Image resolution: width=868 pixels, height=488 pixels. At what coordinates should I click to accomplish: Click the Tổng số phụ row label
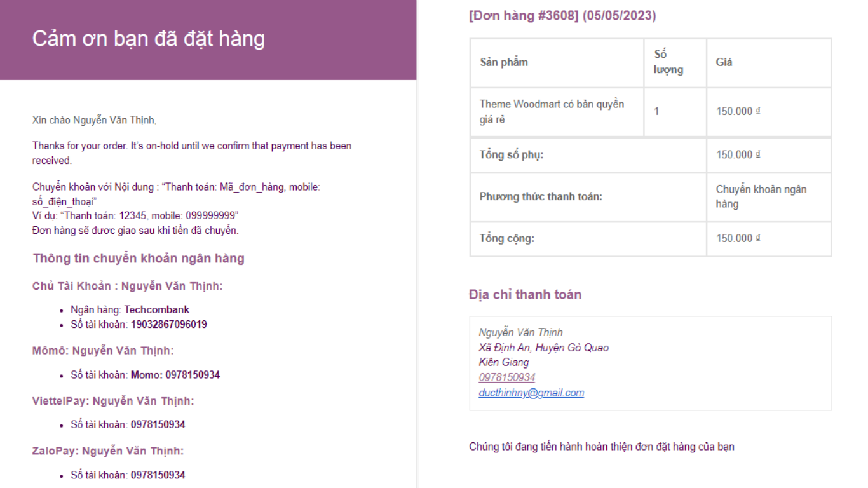[x=511, y=154]
